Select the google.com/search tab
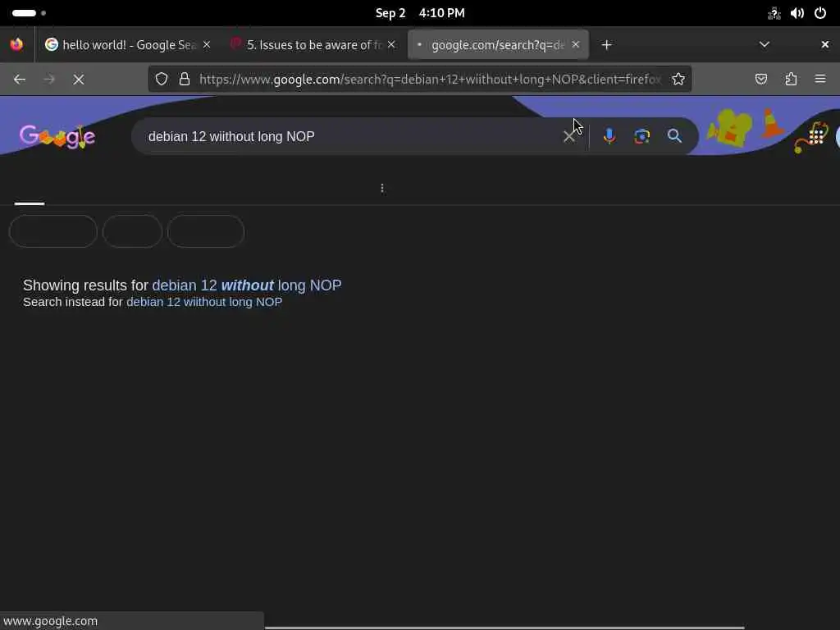Image resolution: width=840 pixels, height=630 pixels. [x=498, y=45]
